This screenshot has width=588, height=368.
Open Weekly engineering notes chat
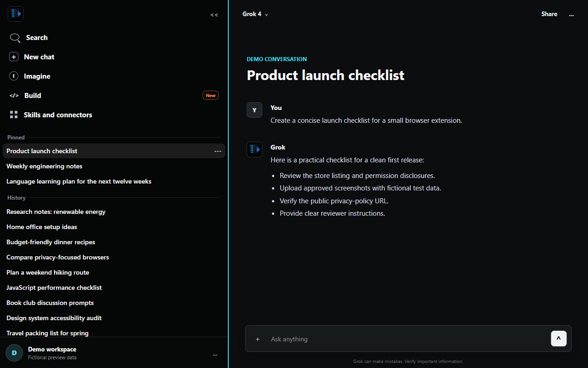[x=114, y=166]
